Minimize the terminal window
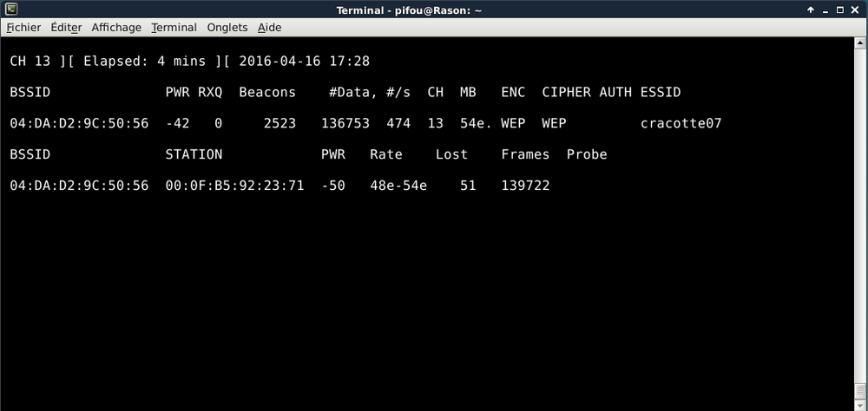Screen dimensions: 868x411 [825, 10]
